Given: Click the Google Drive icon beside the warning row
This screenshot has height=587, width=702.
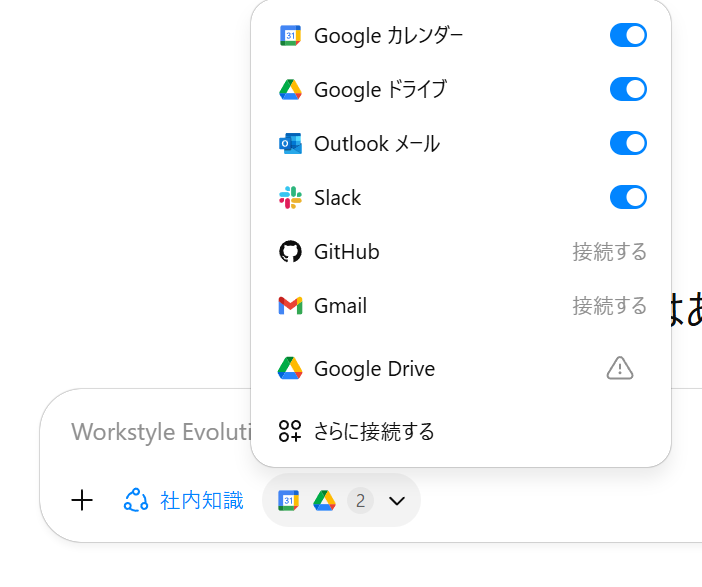Looking at the screenshot, I should 290,368.
